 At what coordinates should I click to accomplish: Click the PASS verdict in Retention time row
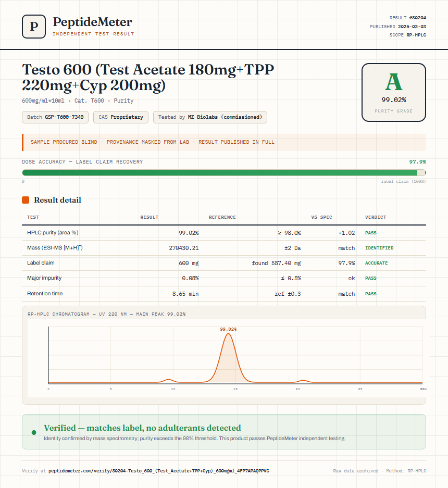[x=371, y=294]
